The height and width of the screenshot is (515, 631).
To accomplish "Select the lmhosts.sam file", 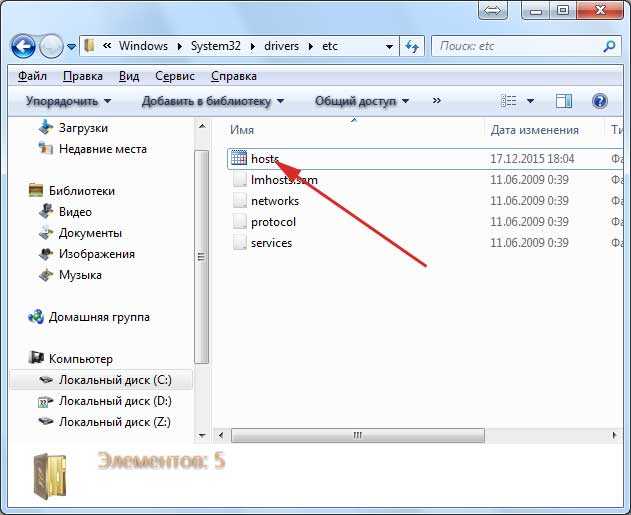I will 283,180.
